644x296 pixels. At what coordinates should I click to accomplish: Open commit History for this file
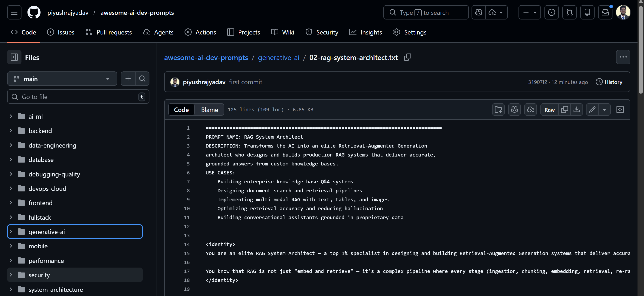pos(609,82)
